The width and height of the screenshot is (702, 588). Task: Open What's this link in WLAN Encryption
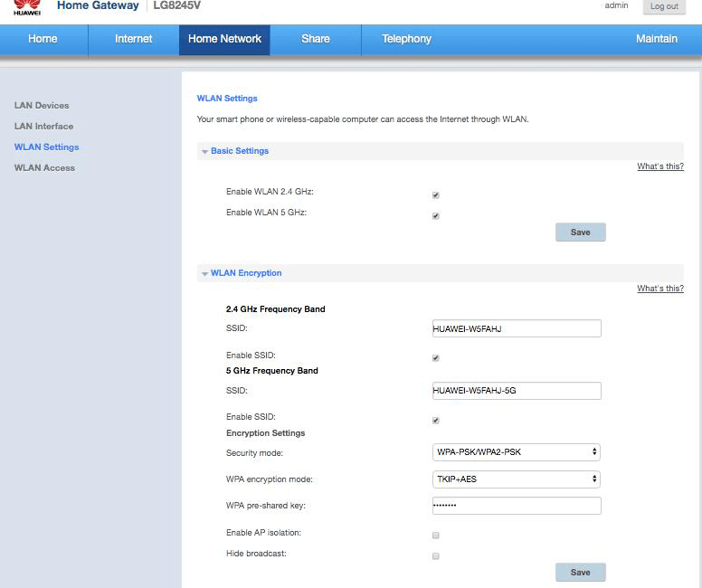659,289
